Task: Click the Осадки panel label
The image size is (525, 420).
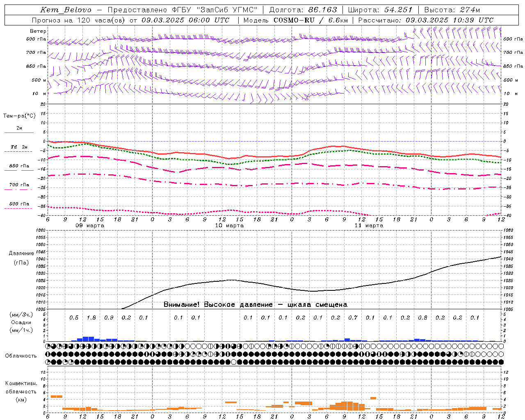Action: pyautogui.click(x=21, y=322)
